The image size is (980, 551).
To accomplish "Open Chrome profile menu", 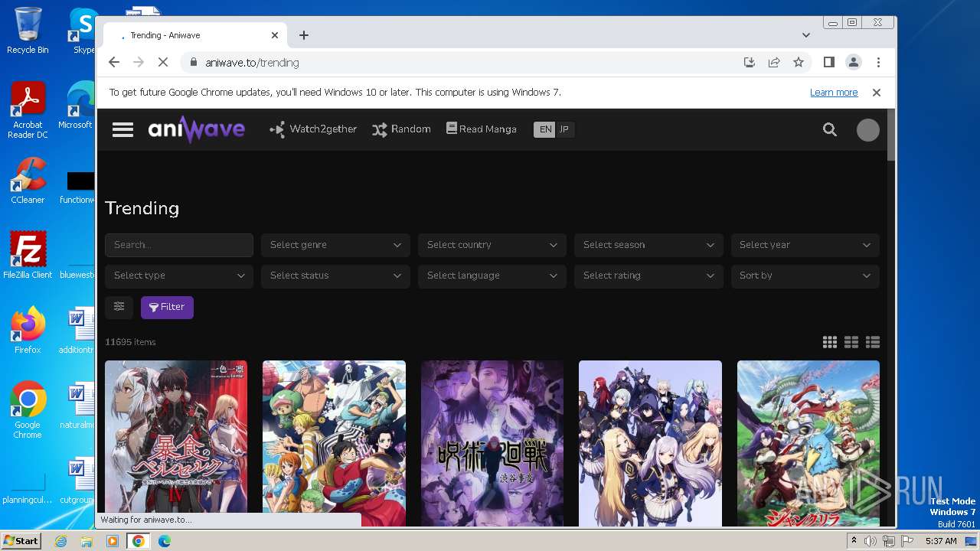I will [x=854, y=63].
